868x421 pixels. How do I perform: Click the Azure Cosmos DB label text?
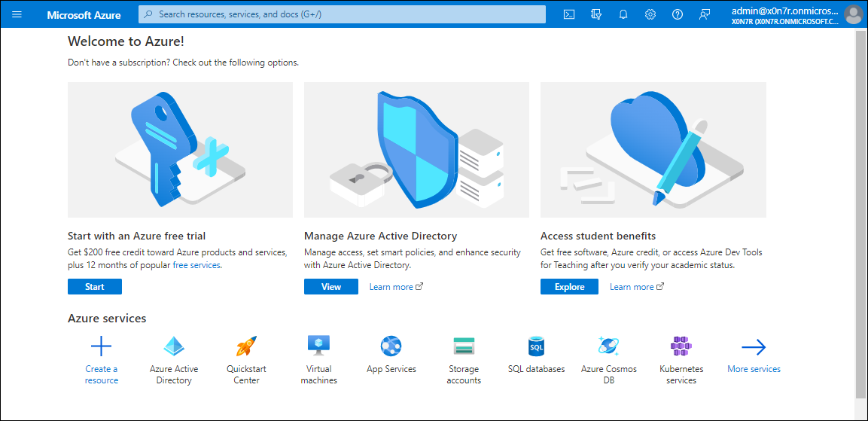click(609, 374)
